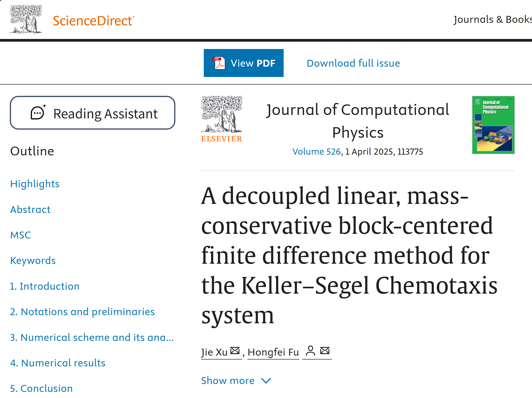532x398 pixels.
Task: Click the person icon after Hongfei Fu
Action: (311, 351)
